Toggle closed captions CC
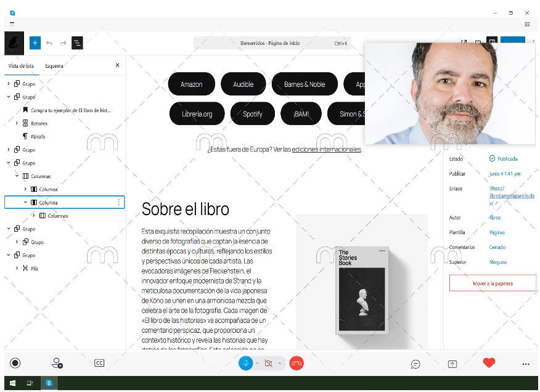The height and width of the screenshot is (392, 540). click(x=99, y=363)
